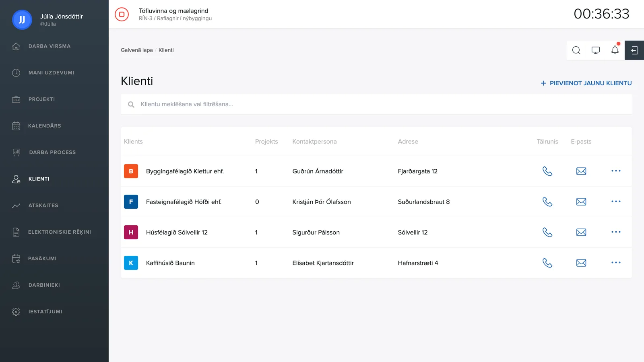644x362 pixels.
Task: Click address Hafnarstræti 4
Action: coord(418,263)
